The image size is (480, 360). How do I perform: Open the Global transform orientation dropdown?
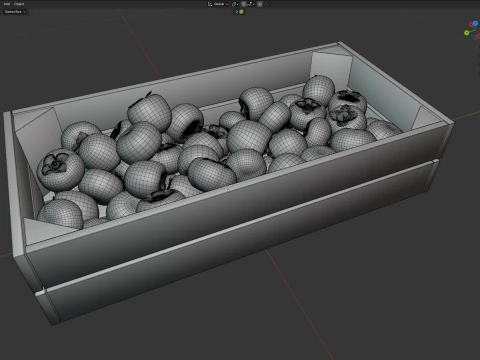point(218,4)
